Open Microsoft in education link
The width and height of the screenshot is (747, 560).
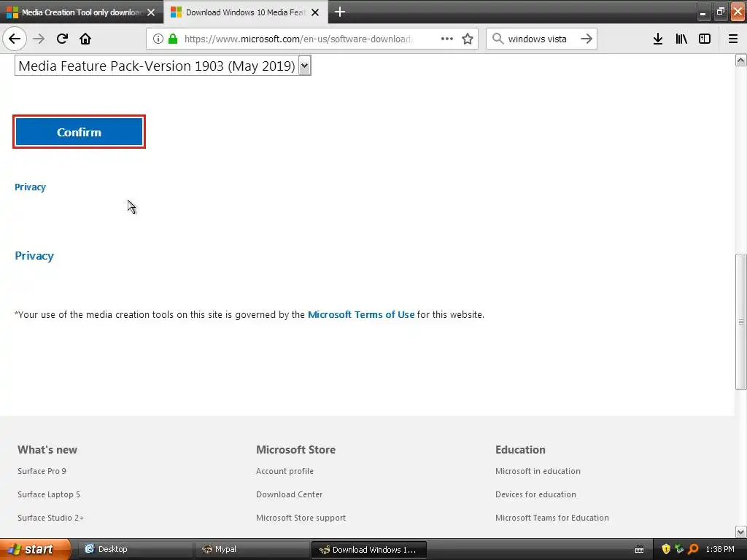point(538,471)
